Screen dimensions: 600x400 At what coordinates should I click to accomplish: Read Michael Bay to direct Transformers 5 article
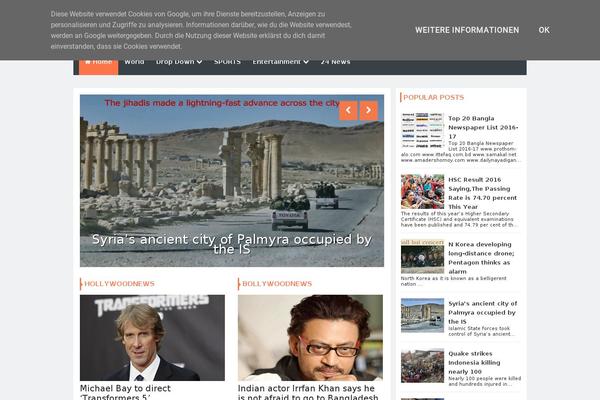coord(126,392)
